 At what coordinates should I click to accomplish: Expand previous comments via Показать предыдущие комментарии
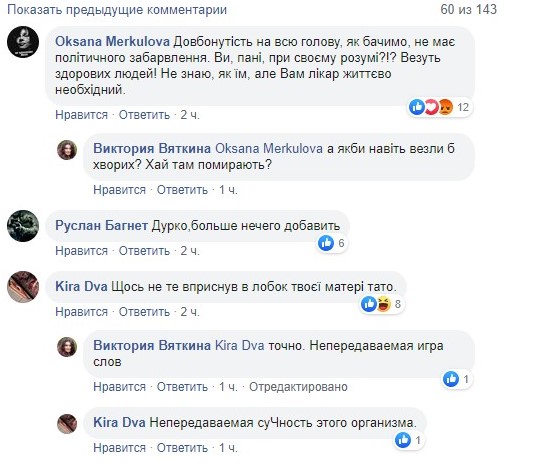pos(117,10)
